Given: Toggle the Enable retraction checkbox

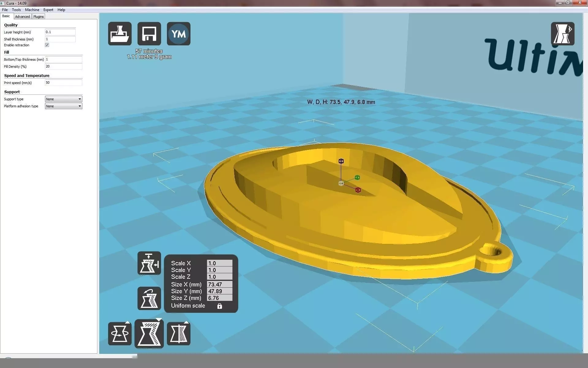Looking at the screenshot, I should click(x=47, y=45).
